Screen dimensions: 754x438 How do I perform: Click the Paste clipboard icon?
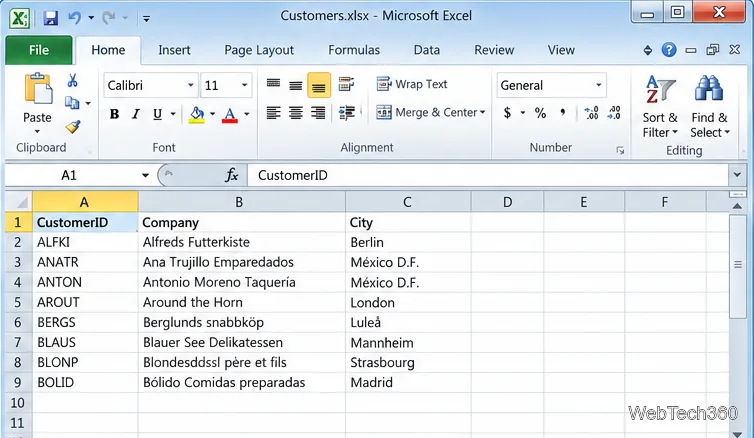click(38, 88)
